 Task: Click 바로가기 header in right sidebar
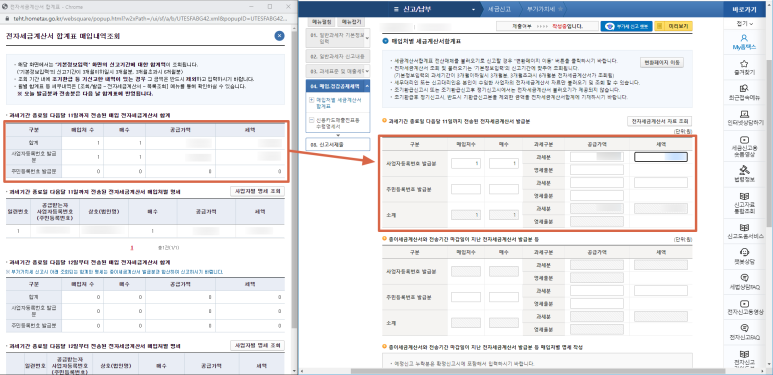pyautogui.click(x=744, y=9)
